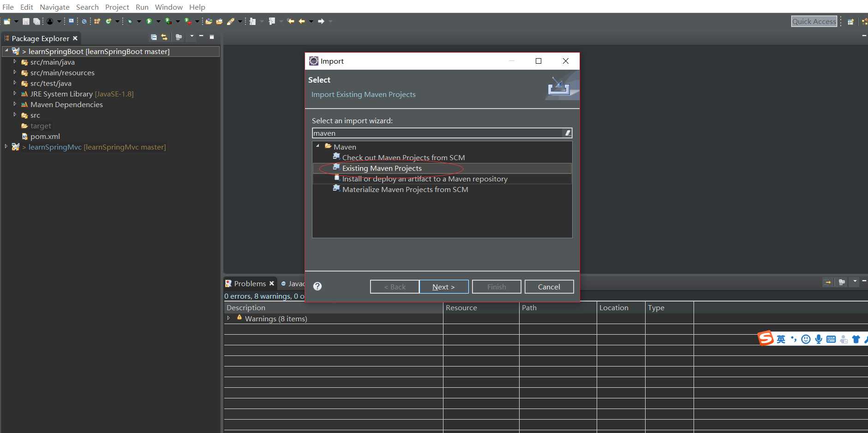Open the Project menu
Screen dimensions: 868x433
pos(117,7)
